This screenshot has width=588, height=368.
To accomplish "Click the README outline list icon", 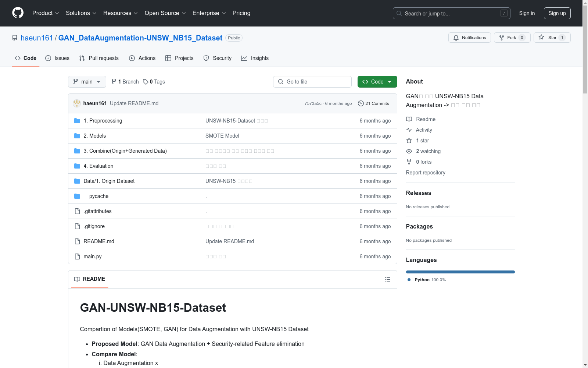I will click(387, 279).
